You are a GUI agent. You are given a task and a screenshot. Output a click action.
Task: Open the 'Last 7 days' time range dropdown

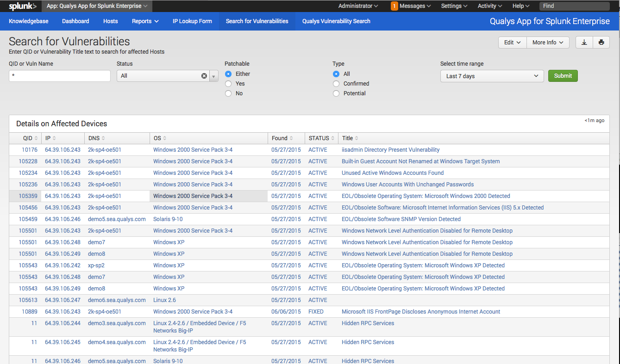click(x=492, y=76)
